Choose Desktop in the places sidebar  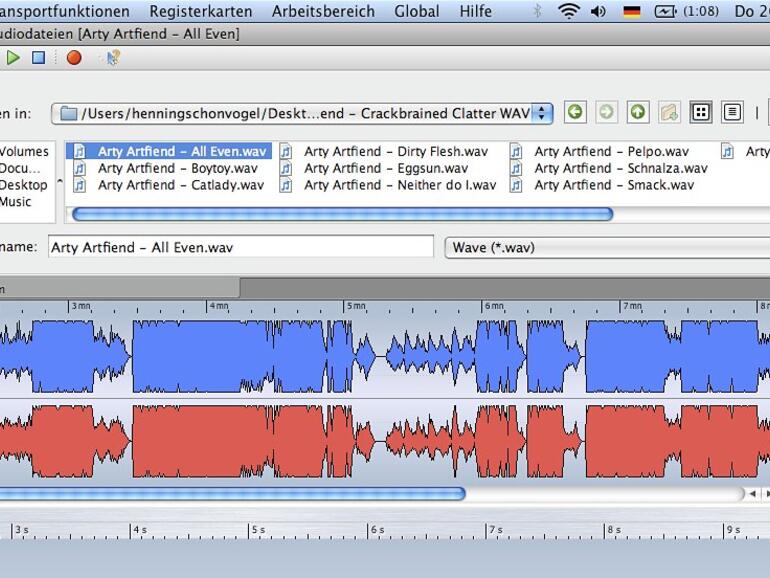(23, 185)
